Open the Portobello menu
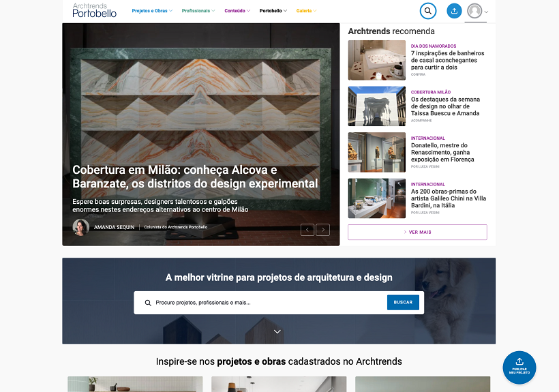The image size is (559, 392). pyautogui.click(x=273, y=11)
